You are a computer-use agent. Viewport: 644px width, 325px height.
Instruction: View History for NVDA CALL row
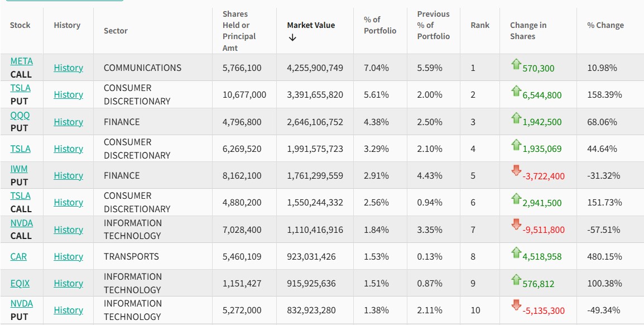tap(68, 230)
